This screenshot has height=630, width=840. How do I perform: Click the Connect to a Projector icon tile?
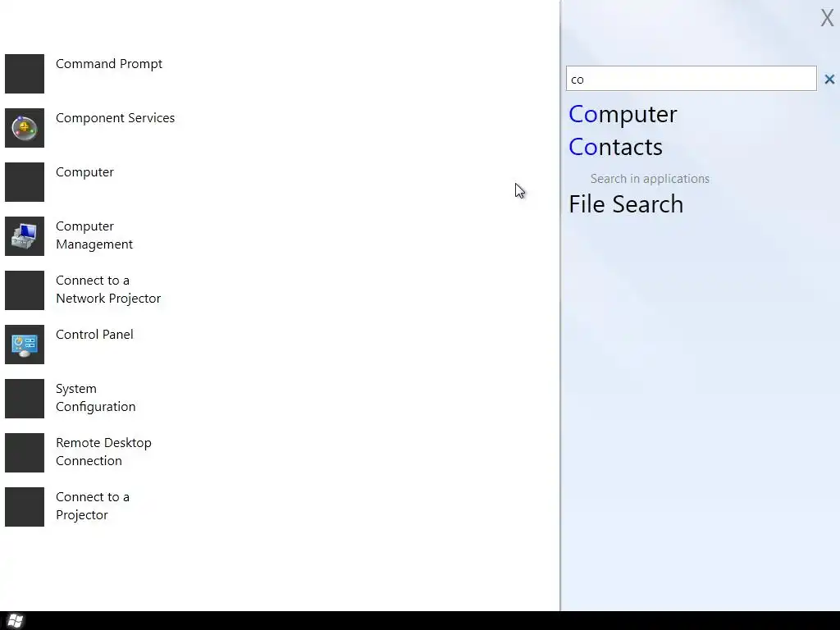coord(25,507)
